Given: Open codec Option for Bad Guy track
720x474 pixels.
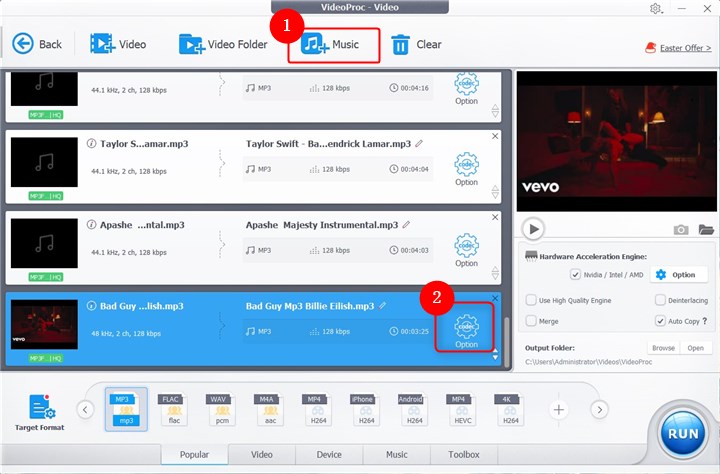Looking at the screenshot, I should pyautogui.click(x=466, y=331).
